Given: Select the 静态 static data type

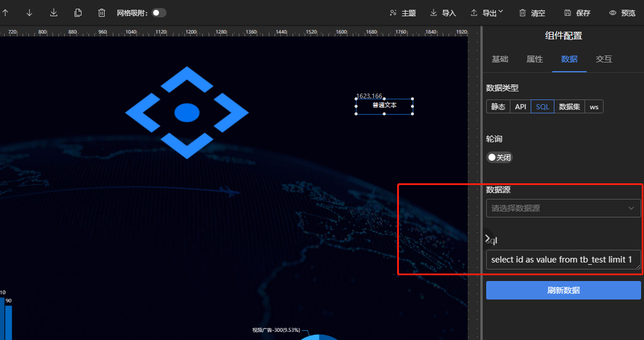Looking at the screenshot, I should click(498, 106).
